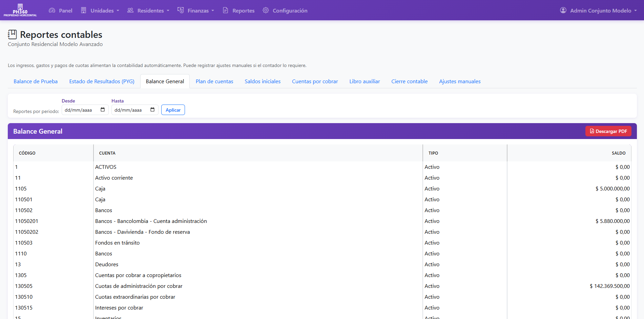
Task: Click the Desde date input field
Action: (x=80, y=110)
